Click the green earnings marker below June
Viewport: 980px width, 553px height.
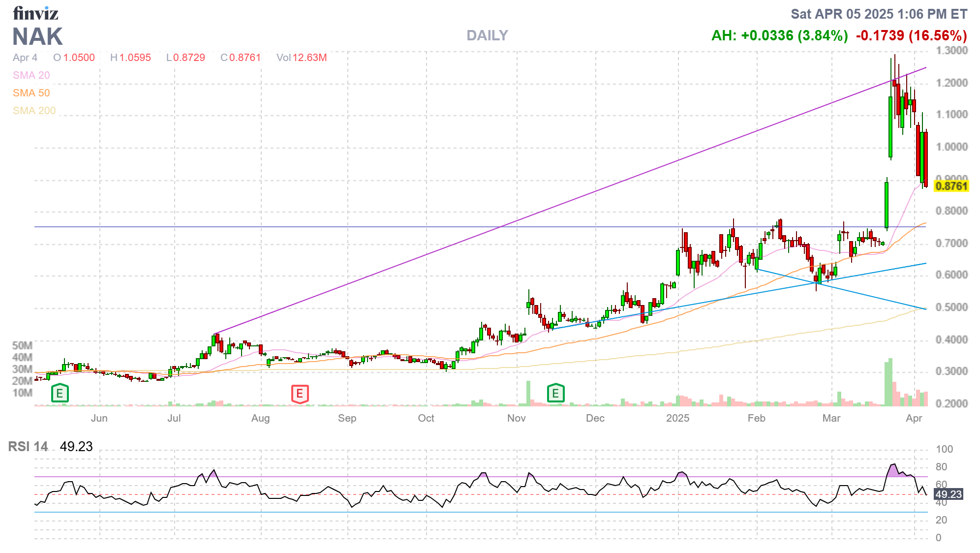(59, 394)
